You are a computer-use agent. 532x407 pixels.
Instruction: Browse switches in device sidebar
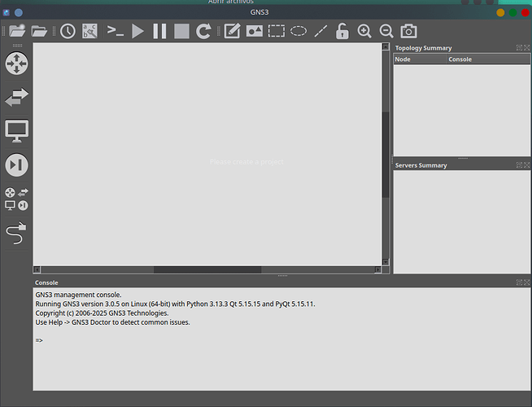(16, 97)
